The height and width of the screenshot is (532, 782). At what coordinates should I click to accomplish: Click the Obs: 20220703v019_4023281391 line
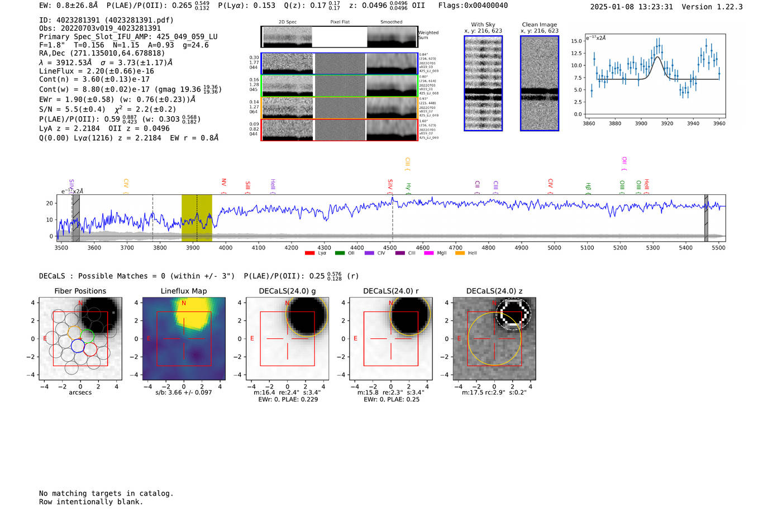point(100,28)
